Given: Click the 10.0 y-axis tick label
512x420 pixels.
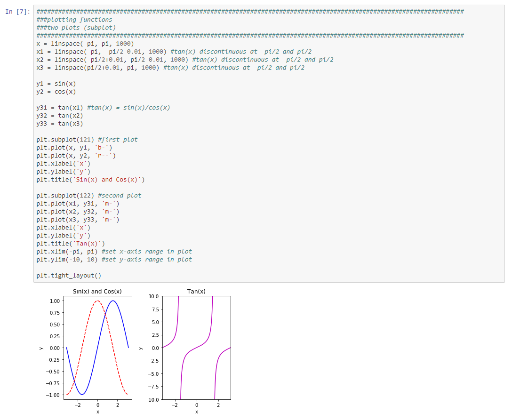Looking at the screenshot, I should coord(154,296).
